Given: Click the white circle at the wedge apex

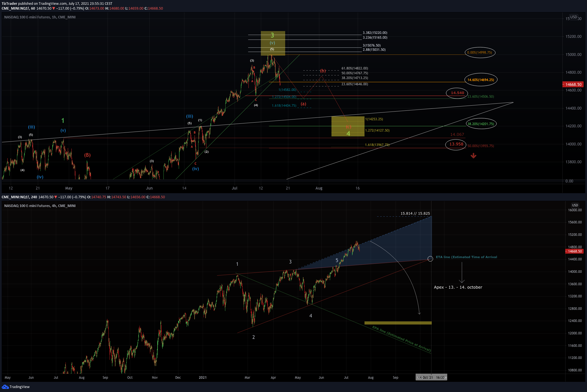Looking at the screenshot, I should (430, 259).
